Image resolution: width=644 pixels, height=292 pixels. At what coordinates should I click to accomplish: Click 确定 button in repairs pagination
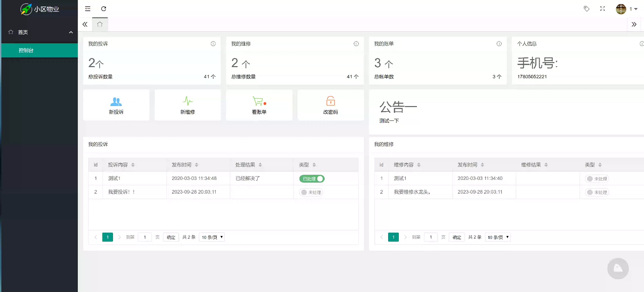pyautogui.click(x=457, y=237)
